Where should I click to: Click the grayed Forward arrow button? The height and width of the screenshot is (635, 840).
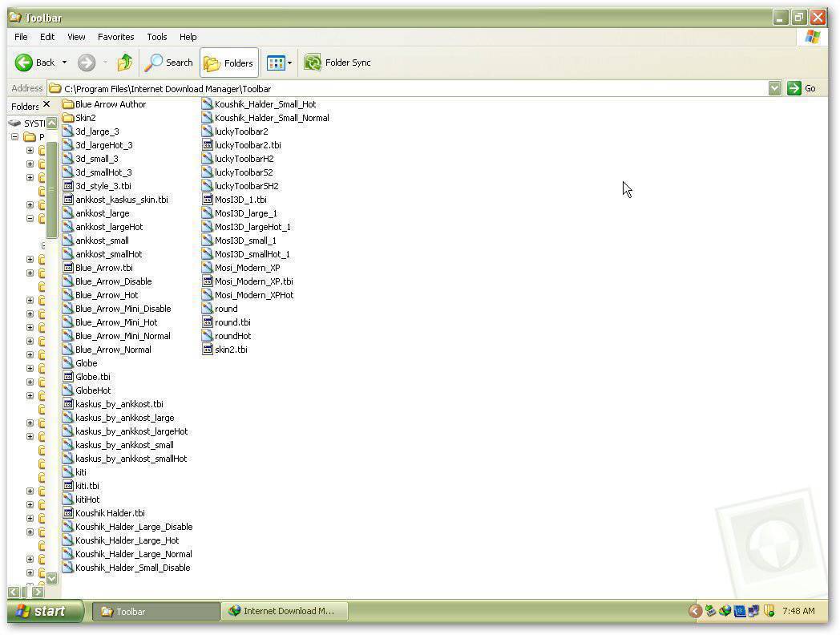[87, 63]
